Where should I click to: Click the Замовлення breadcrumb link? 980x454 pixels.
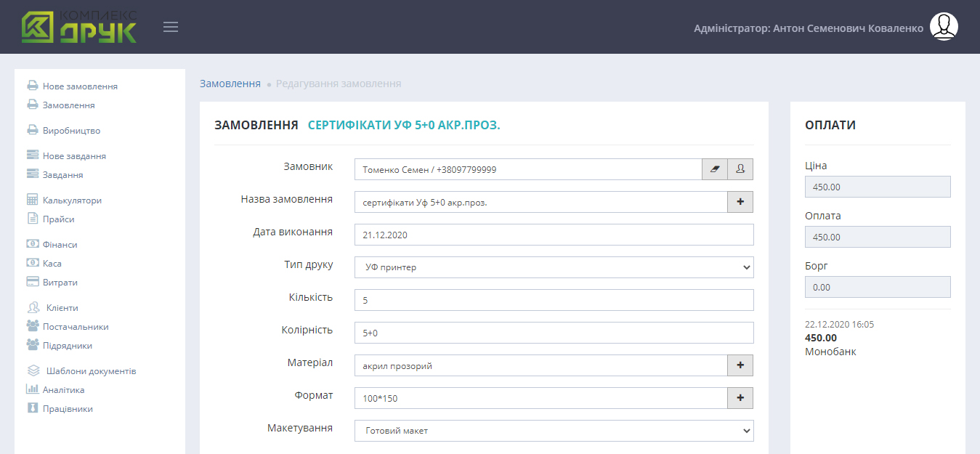click(x=230, y=84)
